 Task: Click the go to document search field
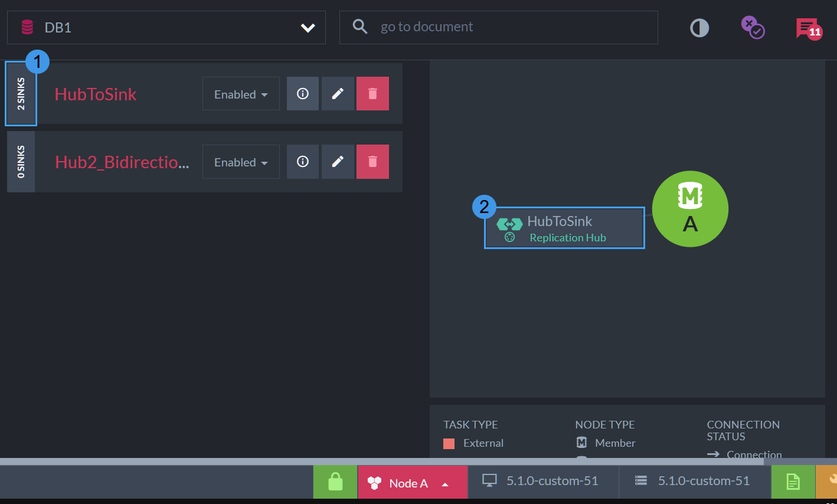tap(499, 27)
